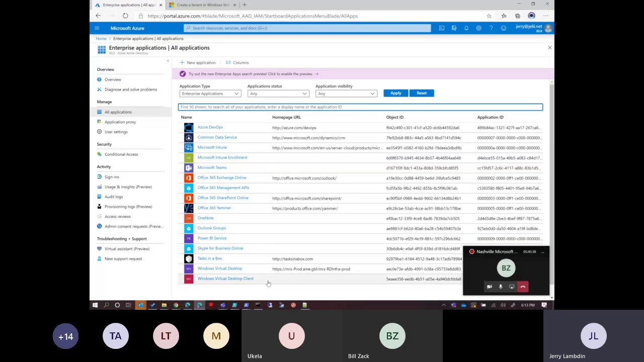This screenshot has width=644, height=362.
Task: Toggle the camera in the meeting overlay
Action: [x=490, y=287]
